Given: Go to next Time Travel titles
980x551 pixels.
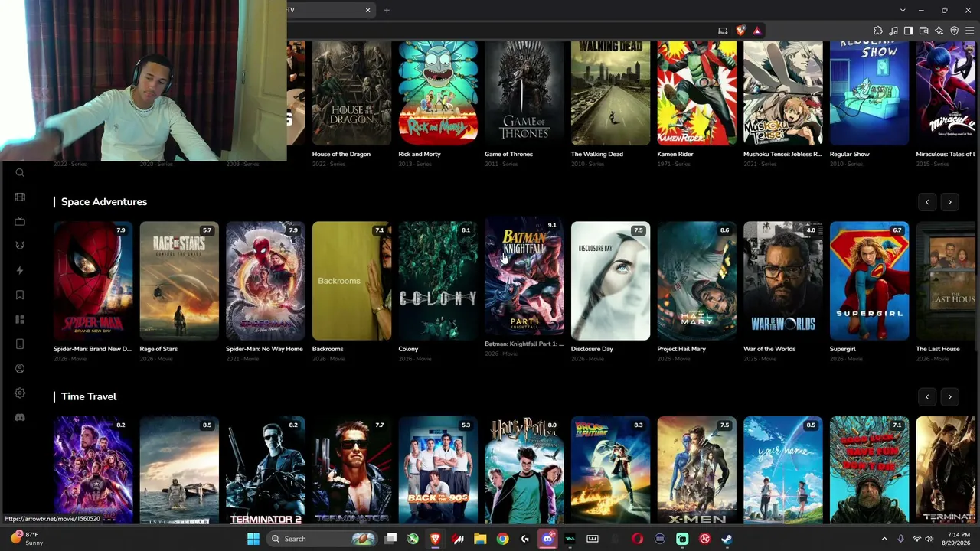Looking at the screenshot, I should pos(949,397).
